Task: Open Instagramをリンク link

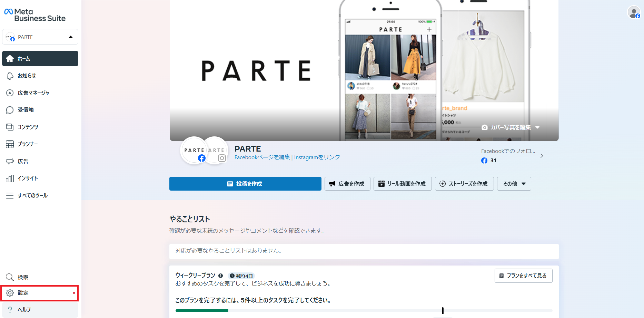Action: [317, 157]
